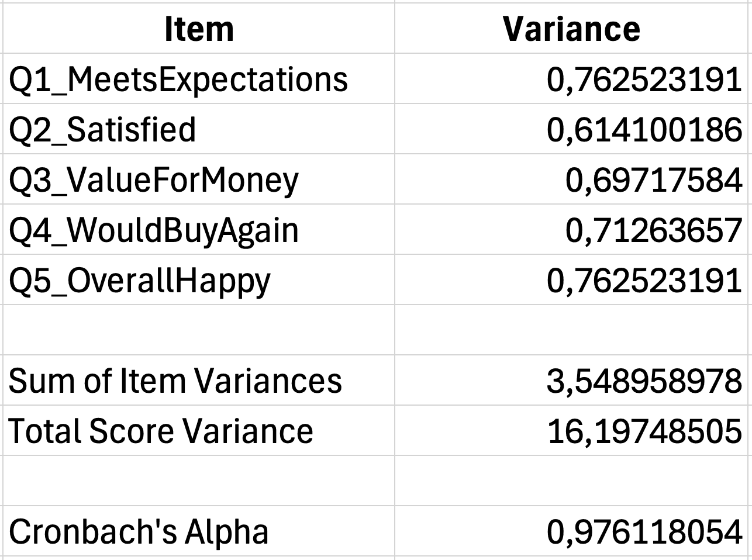Viewport: 752px width, 560px height.
Task: Click the Q4_WouldBuyAgain label cell
Action: pos(154,230)
